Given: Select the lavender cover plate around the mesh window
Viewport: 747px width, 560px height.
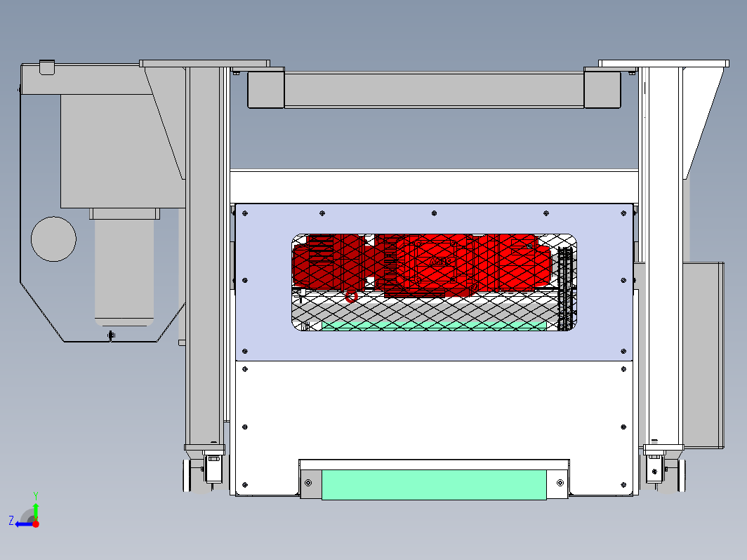Looking at the screenshot, I should click(x=434, y=345).
